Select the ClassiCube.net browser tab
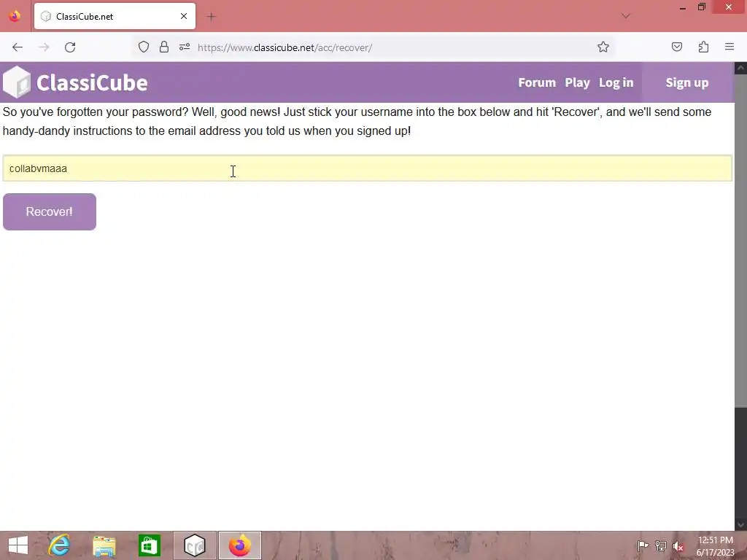747x560 pixels. coord(115,16)
